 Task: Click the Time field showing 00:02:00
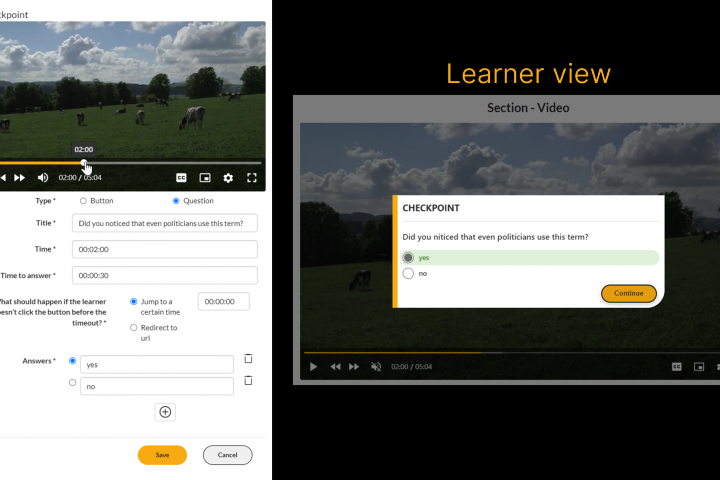[164, 249]
